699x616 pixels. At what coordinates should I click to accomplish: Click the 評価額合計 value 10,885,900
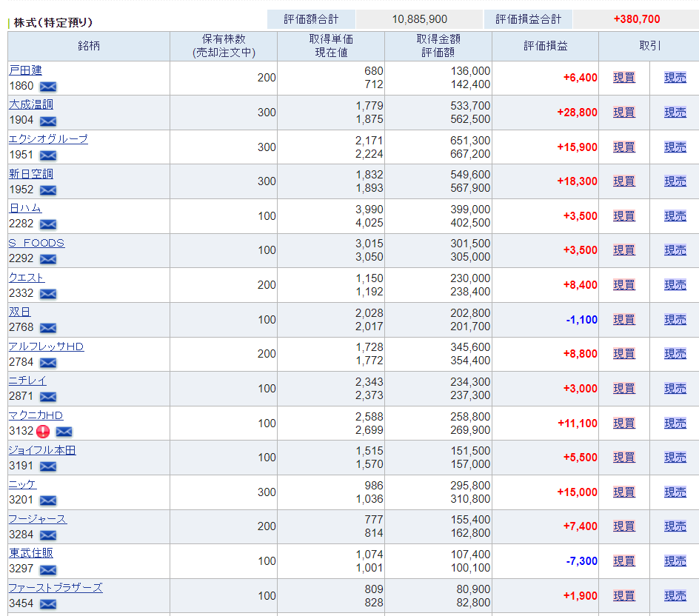tap(420, 19)
